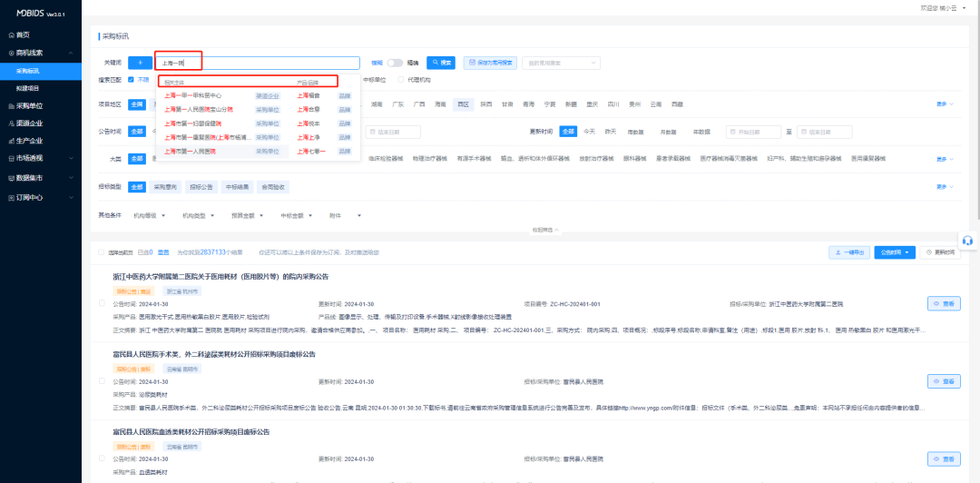Expand the 订阅中心 sidebar group

(x=41, y=198)
